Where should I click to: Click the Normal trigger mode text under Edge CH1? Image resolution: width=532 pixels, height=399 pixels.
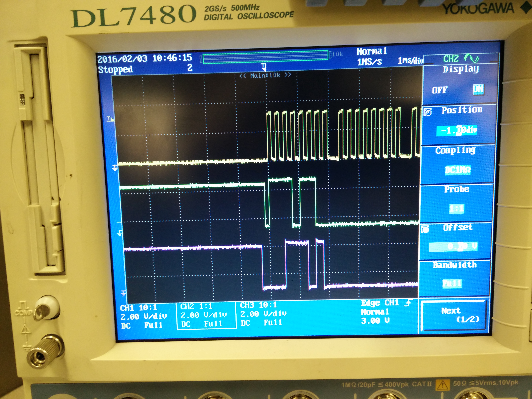375,312
